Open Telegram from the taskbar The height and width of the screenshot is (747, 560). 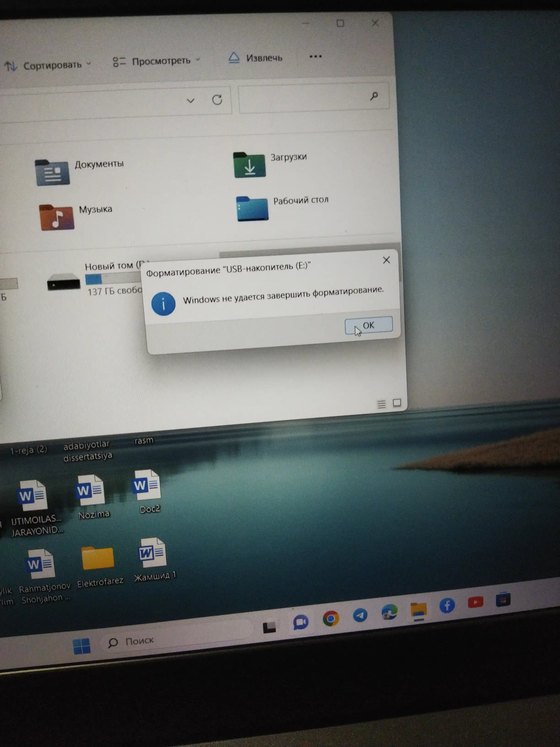(x=360, y=615)
